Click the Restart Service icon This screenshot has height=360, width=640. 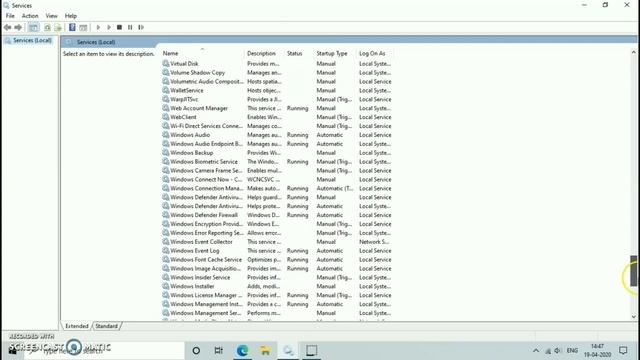[x=141, y=27]
